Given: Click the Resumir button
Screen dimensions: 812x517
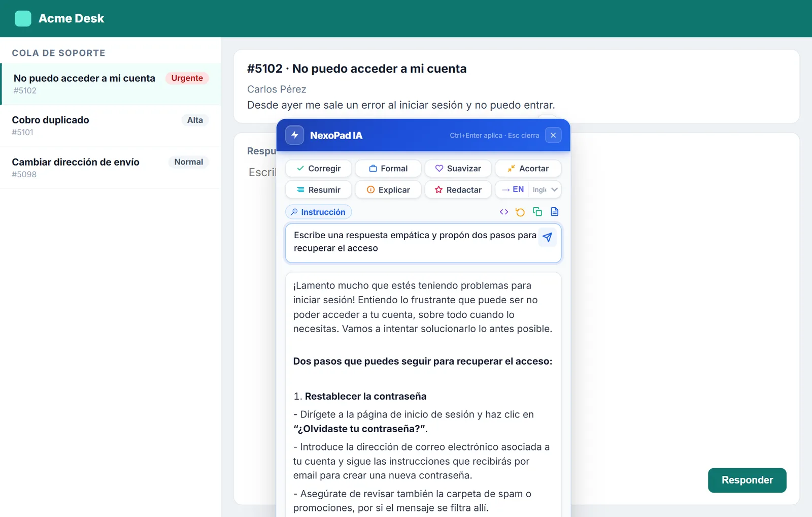Looking at the screenshot, I should click(x=319, y=190).
